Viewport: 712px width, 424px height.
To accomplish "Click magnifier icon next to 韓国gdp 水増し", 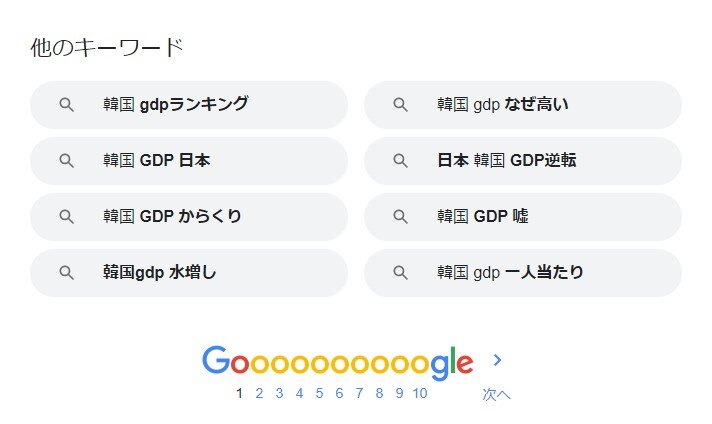I will pyautogui.click(x=67, y=273).
